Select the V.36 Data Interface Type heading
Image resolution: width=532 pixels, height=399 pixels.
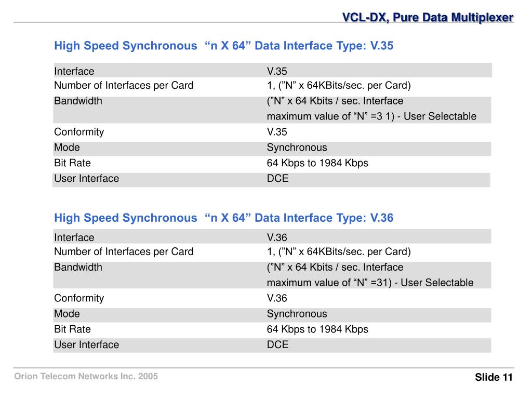223,218
